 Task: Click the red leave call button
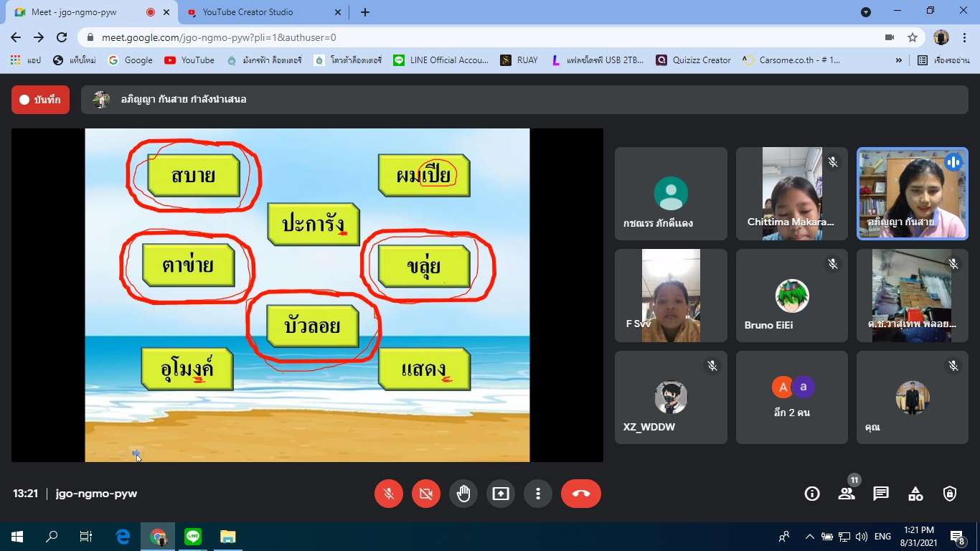[x=580, y=494]
